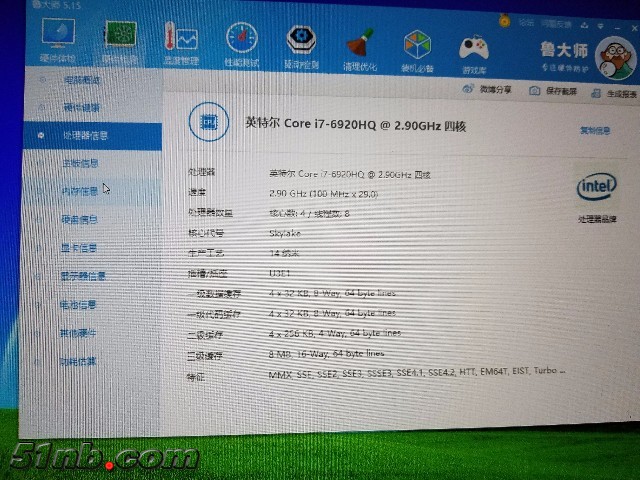Click the 处理器品牌 label under Intel logo
640x480 pixels.
click(x=597, y=219)
